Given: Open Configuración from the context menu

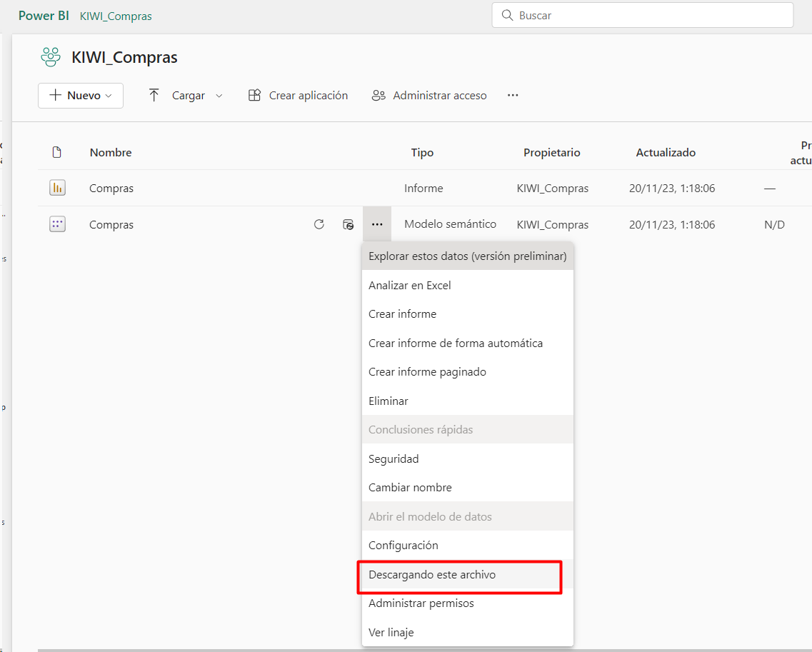Looking at the screenshot, I should click(x=468, y=546).
